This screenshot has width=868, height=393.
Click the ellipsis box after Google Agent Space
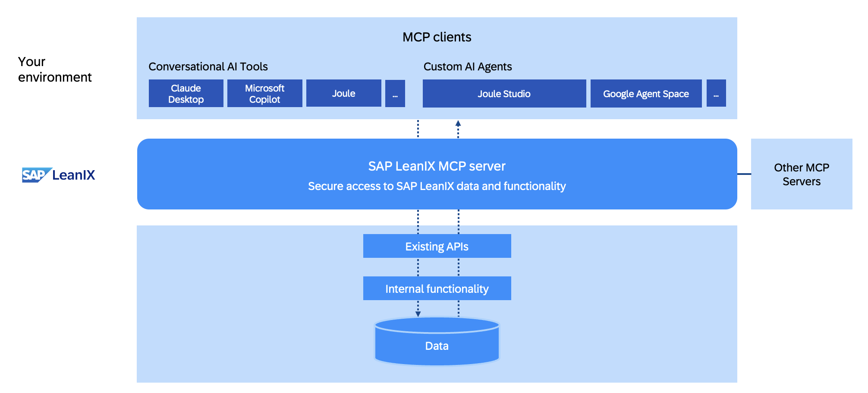716,93
